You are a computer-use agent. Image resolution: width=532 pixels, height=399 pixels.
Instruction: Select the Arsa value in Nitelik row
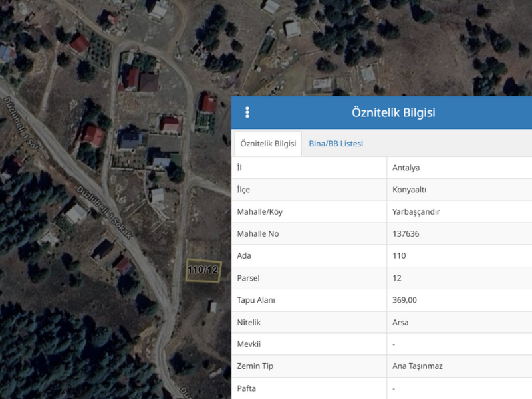pos(400,322)
